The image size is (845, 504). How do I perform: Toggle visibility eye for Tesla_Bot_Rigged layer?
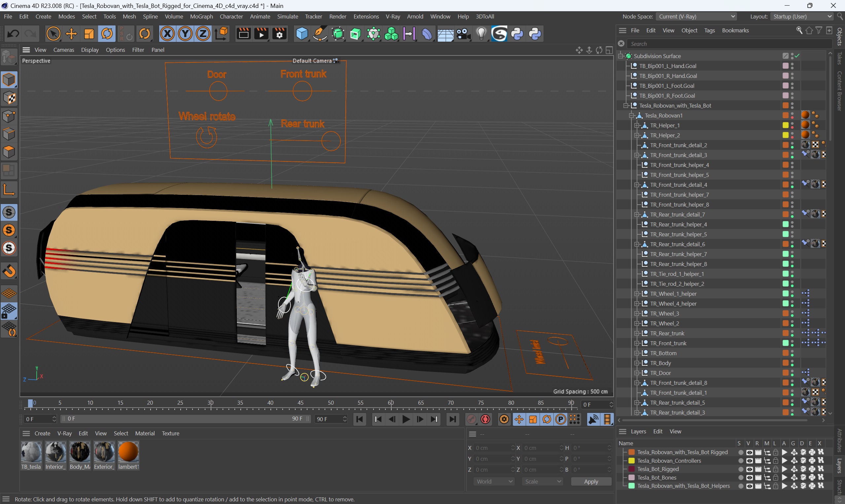tap(749, 469)
